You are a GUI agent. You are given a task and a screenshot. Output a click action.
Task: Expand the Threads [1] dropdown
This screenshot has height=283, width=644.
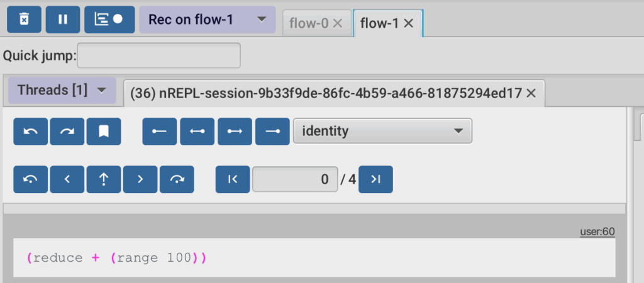click(62, 90)
